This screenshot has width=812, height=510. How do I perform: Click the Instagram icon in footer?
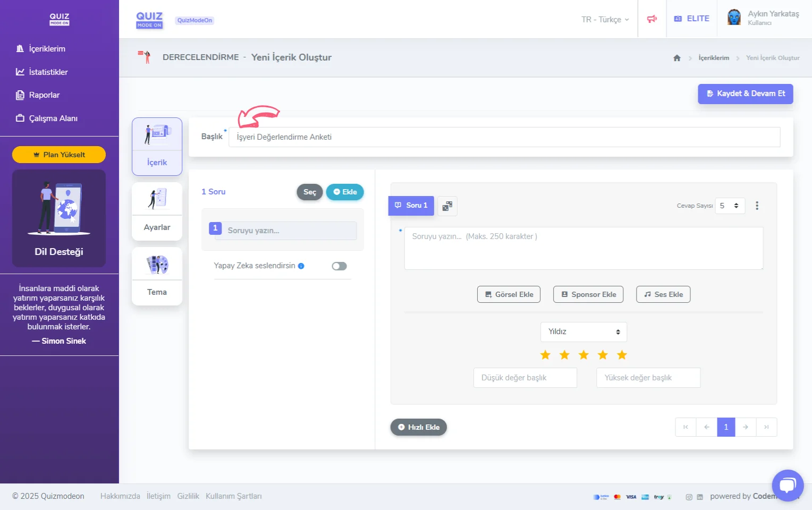(689, 497)
